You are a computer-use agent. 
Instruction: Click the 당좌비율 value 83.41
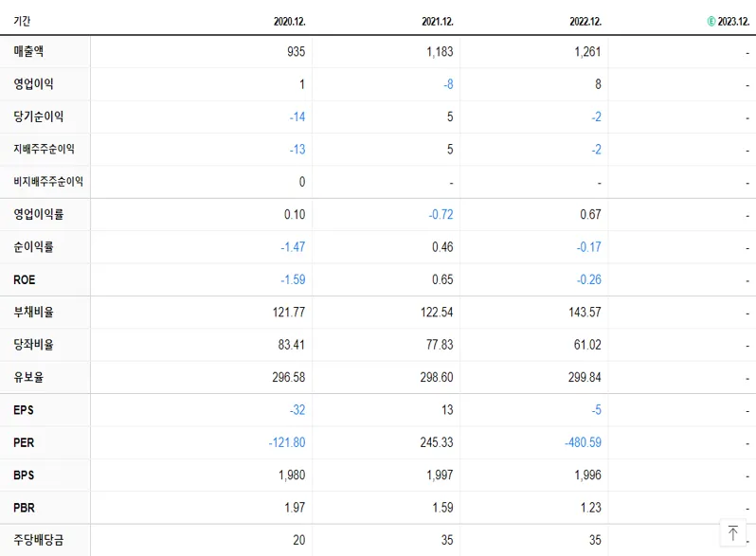291,345
